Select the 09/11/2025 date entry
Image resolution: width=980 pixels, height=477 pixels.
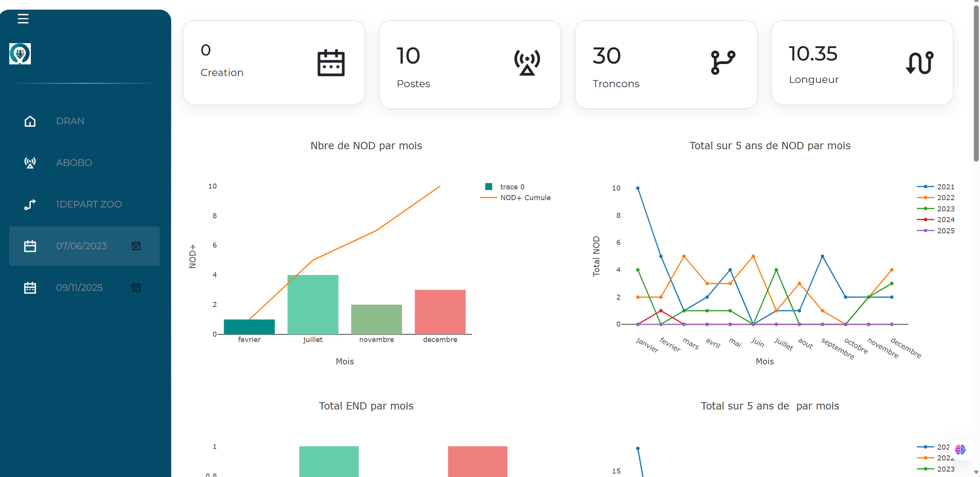coord(79,287)
